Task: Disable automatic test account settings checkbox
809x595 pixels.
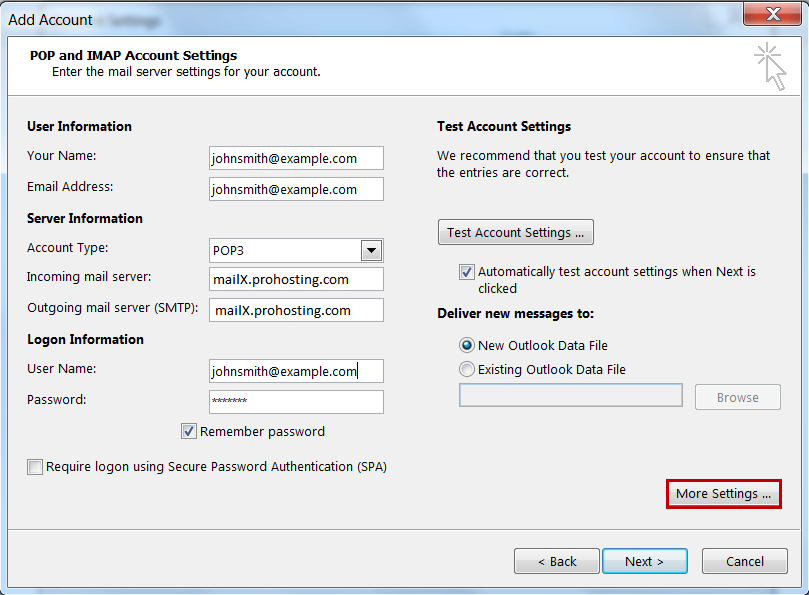Action: click(x=466, y=272)
